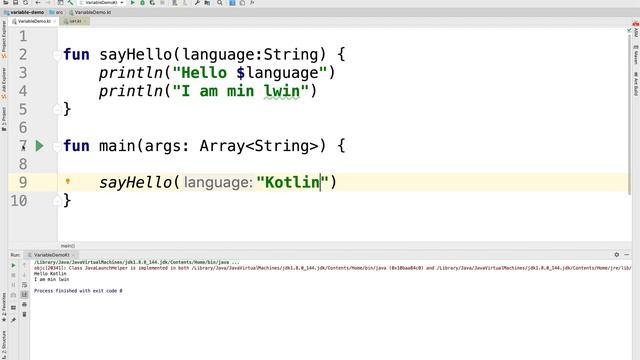Screen dimensions: 640x360
Task: Click the variable-demo breadcrumb
Action: [x=24, y=12]
